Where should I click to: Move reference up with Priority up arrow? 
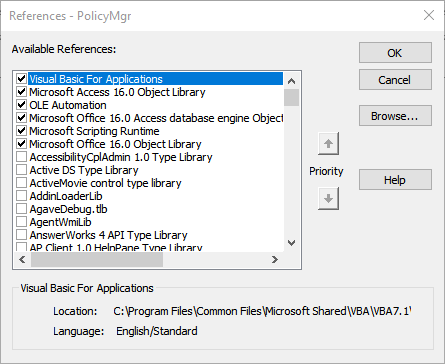[328, 144]
